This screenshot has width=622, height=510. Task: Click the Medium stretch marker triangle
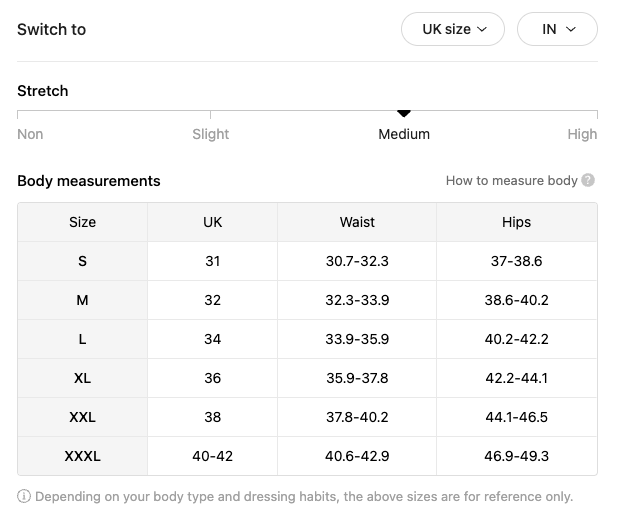point(404,114)
